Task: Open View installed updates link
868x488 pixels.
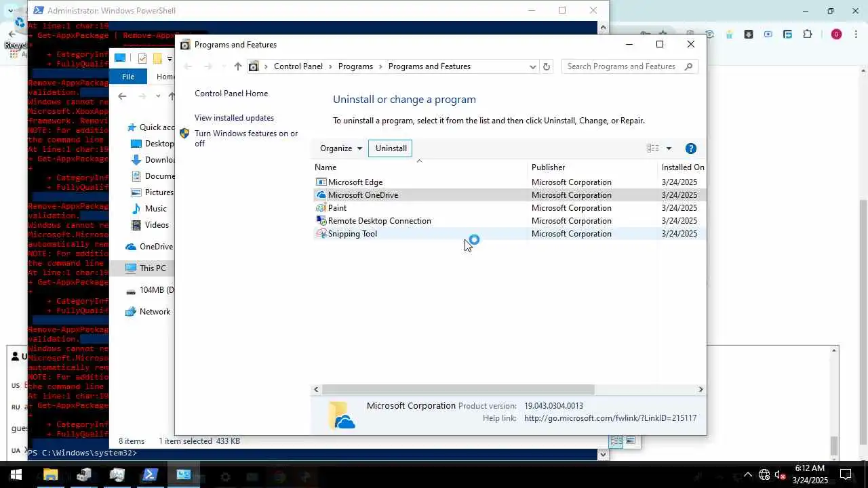Action: coord(234,118)
